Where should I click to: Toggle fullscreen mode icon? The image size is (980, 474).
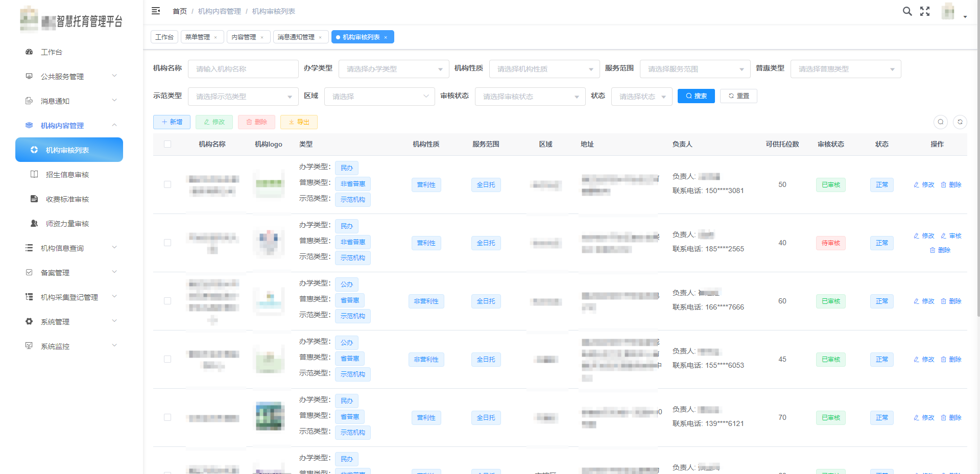[925, 11]
